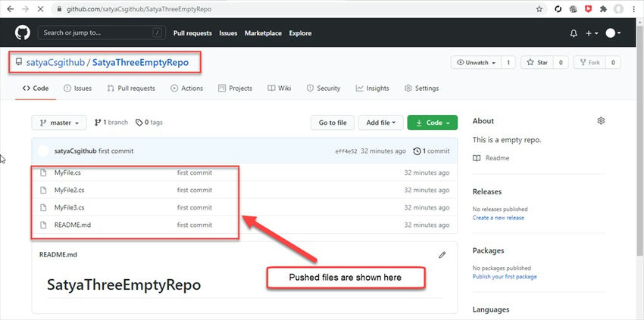Open file MyFile2.cs
Viewport: 644px width, 320px height.
[x=70, y=190]
